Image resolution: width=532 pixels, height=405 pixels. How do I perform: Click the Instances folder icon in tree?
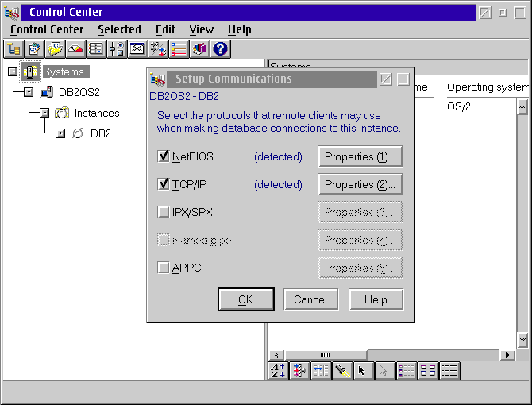pos(62,113)
